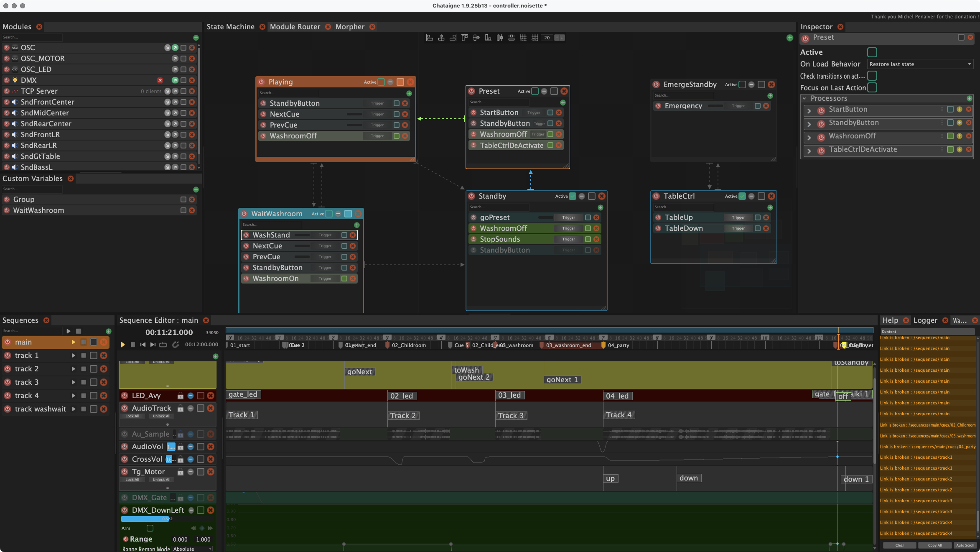Open the Logger tab
Viewport: 980px width, 552px height.
925,320
